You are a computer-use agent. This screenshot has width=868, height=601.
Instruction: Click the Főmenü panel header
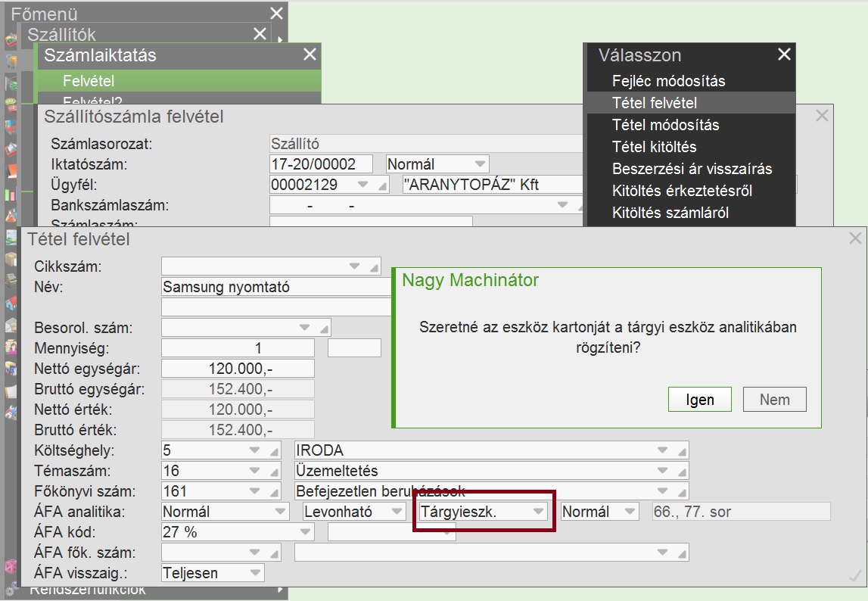(146, 14)
